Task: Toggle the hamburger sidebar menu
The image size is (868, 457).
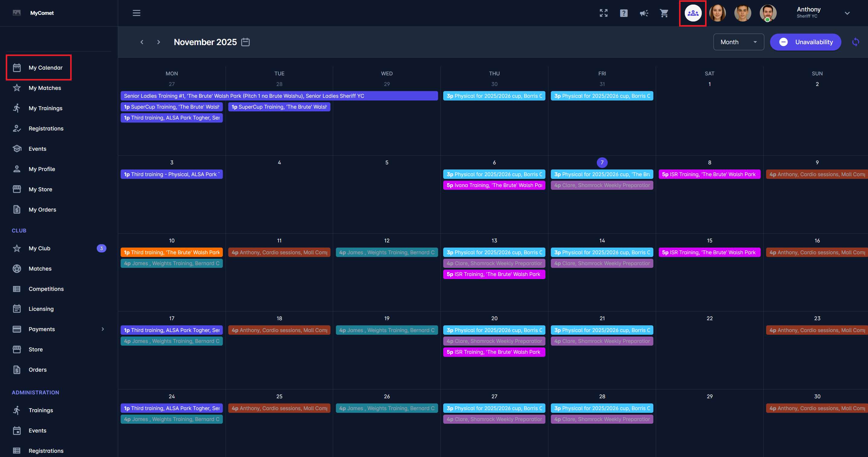Action: pos(136,13)
